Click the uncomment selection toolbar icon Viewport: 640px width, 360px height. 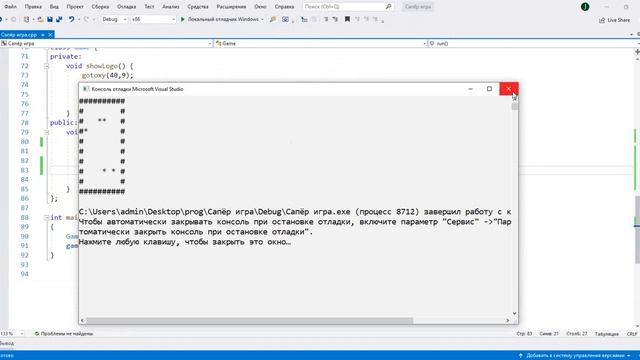(x=335, y=19)
